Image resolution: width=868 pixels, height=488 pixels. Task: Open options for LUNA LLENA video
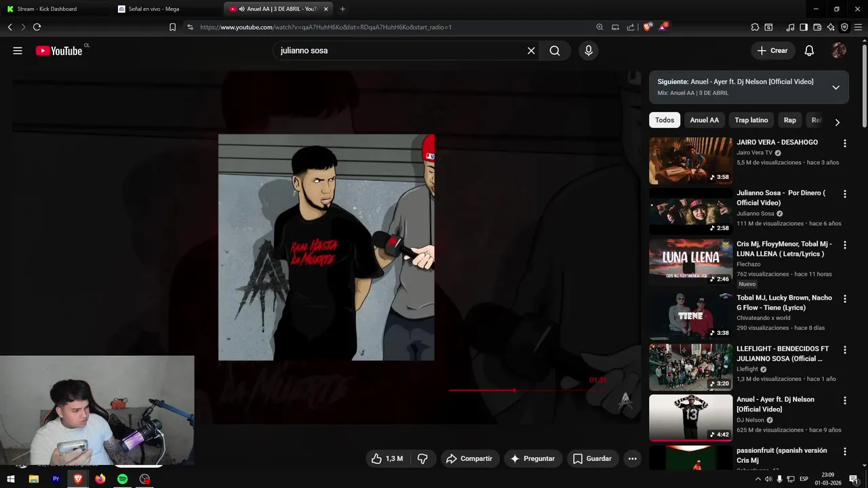pyautogui.click(x=844, y=245)
